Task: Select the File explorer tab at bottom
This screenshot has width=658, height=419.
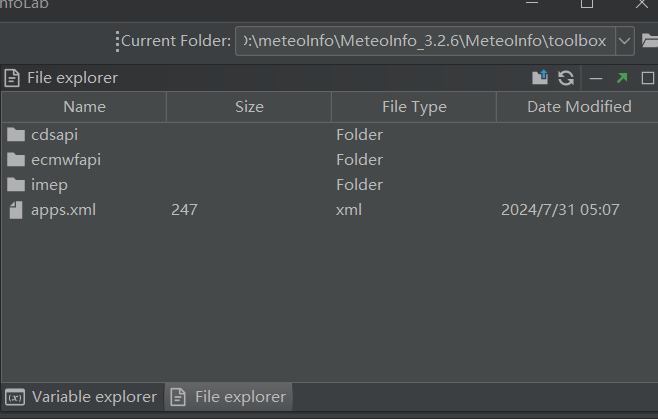Action: coord(229,397)
